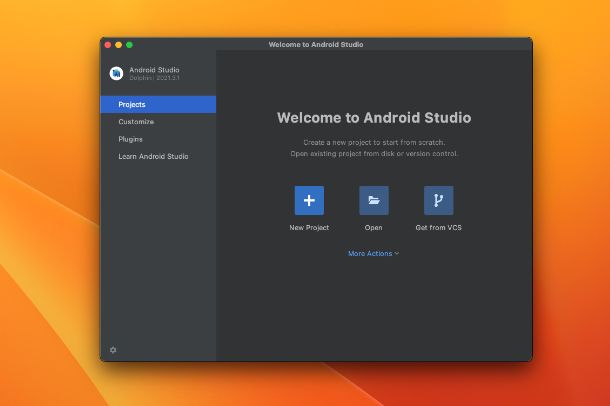Click the Get from VCS label

click(x=438, y=228)
